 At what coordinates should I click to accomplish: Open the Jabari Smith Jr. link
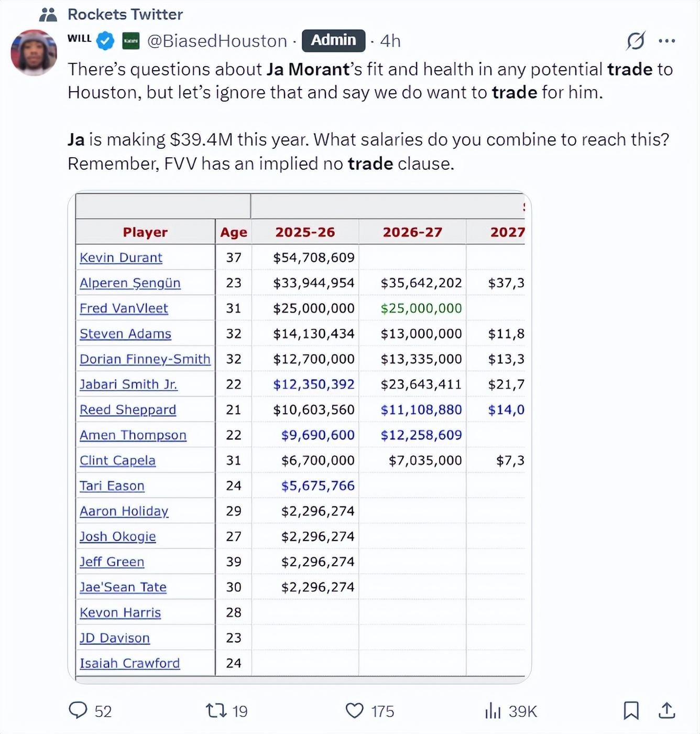coord(128,384)
